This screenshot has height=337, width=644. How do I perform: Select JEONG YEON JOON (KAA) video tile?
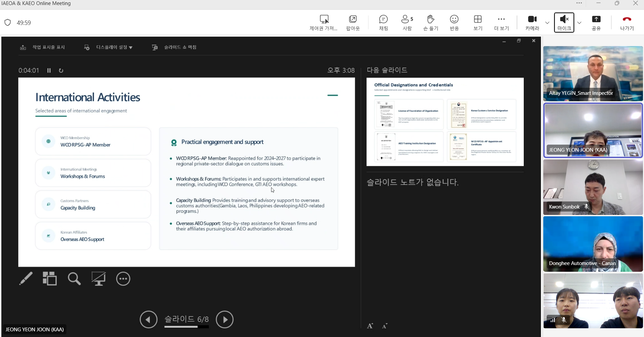(x=593, y=130)
